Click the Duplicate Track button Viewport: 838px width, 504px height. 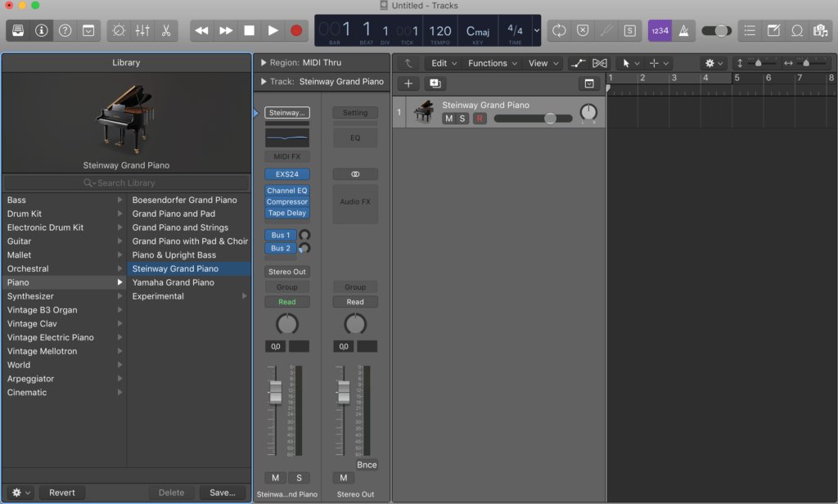(x=435, y=83)
